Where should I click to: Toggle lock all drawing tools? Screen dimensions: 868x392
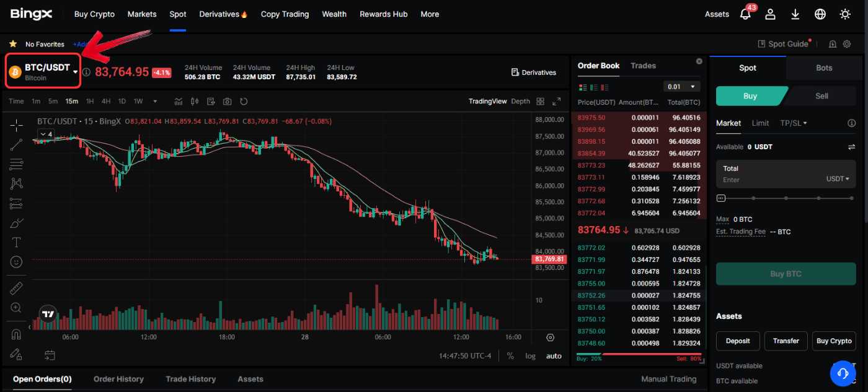coord(16,354)
